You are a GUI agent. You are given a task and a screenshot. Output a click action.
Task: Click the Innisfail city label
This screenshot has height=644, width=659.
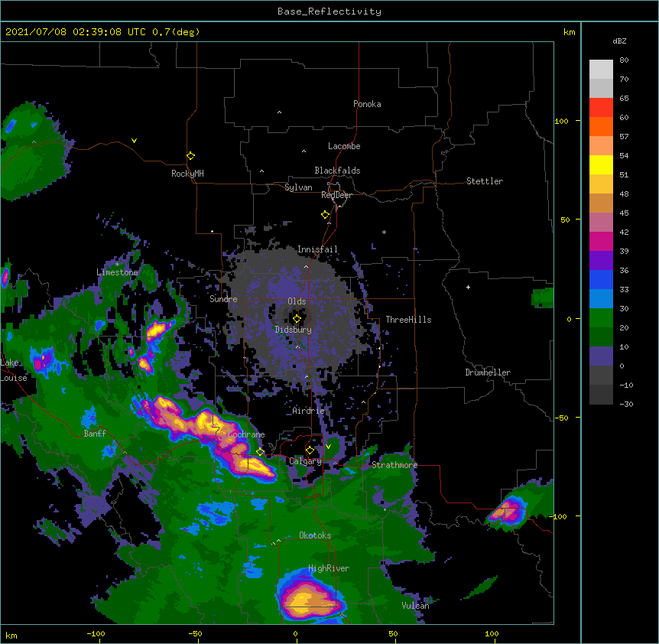317,249
